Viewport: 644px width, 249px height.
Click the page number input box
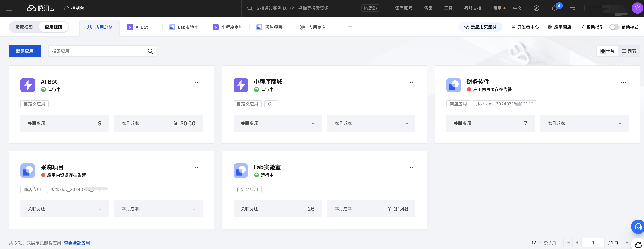pos(593,243)
